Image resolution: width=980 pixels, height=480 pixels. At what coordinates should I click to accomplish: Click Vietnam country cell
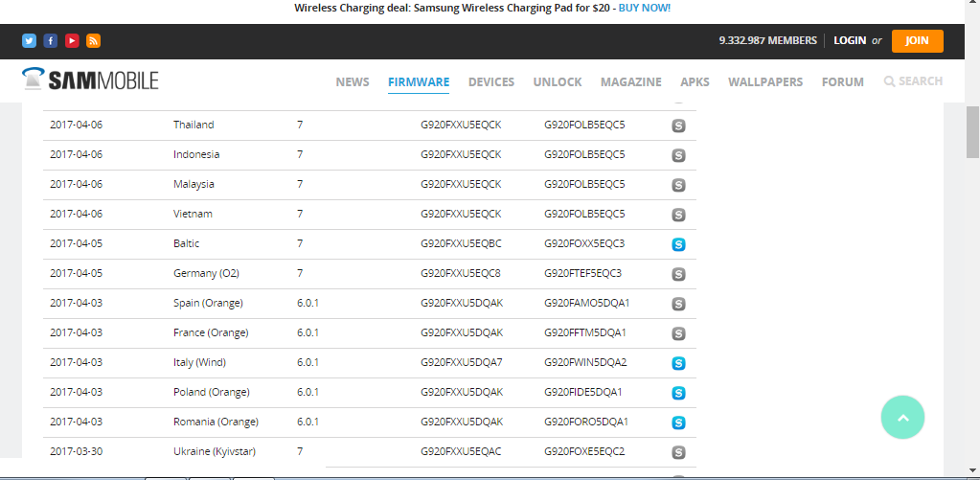(194, 214)
